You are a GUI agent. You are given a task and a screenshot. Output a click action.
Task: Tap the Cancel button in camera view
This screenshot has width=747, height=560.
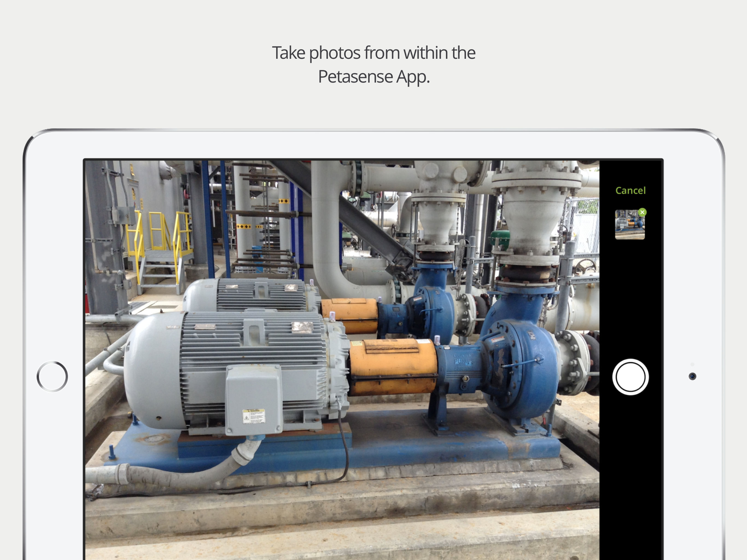(x=630, y=191)
